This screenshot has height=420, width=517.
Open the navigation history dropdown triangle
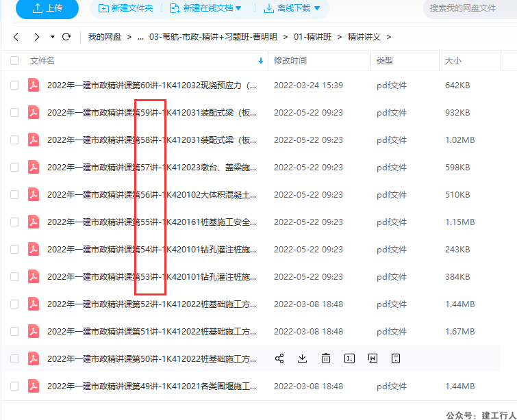(53, 36)
